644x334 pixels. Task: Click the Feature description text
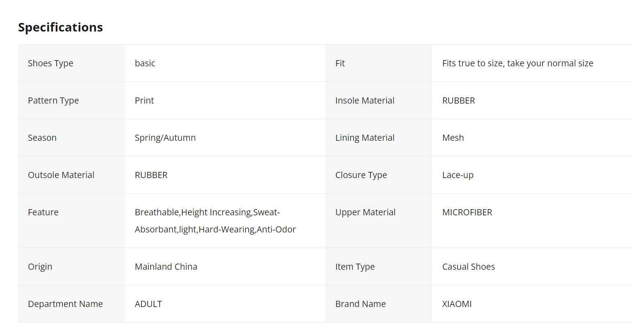[x=215, y=221]
